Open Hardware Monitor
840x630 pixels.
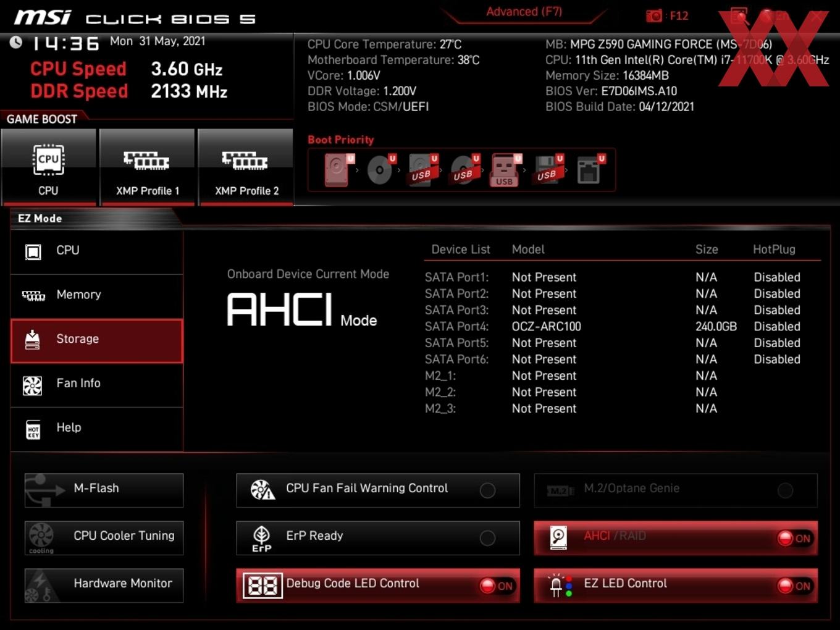pos(104,585)
